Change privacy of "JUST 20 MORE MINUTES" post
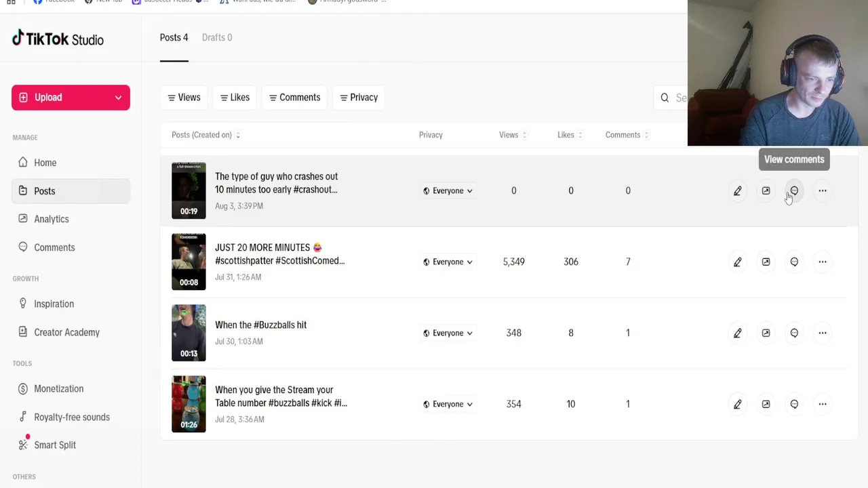The image size is (868, 488). pos(448,262)
